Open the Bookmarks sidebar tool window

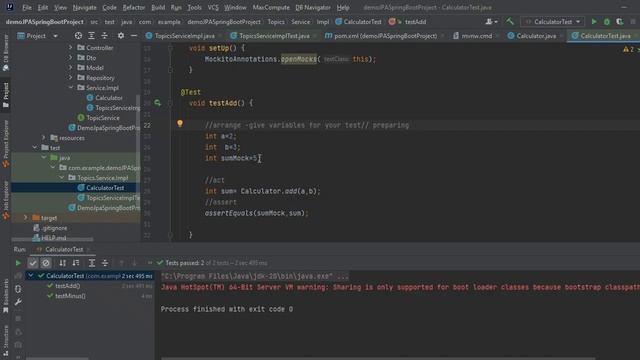pos(6,296)
